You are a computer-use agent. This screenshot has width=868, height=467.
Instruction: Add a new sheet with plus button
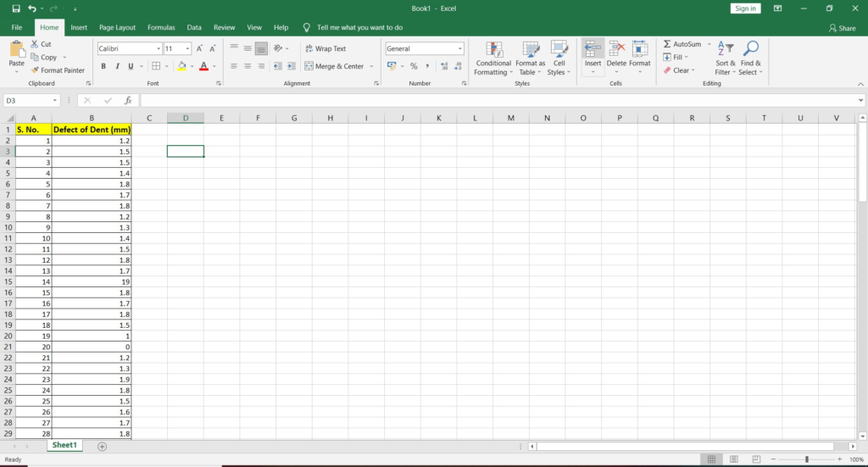click(102, 447)
